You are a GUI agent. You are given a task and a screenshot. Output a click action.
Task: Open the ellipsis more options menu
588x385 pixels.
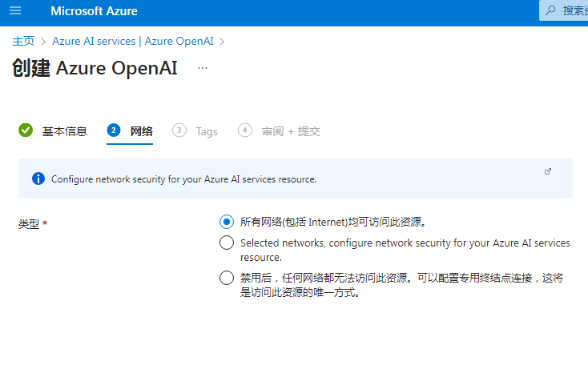(x=203, y=68)
